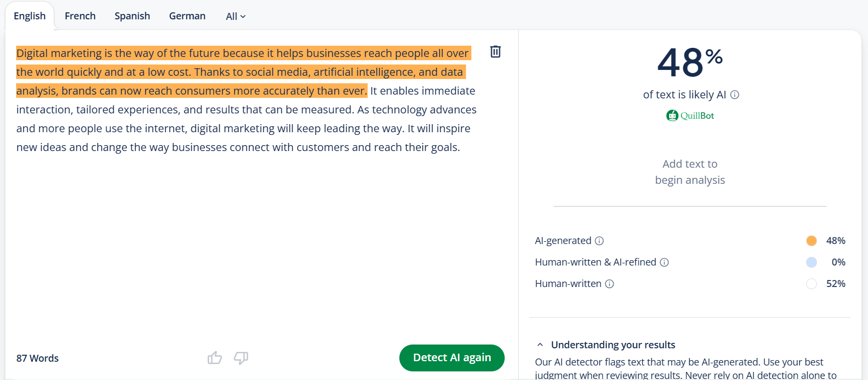The height and width of the screenshot is (380, 868).
Task: Open info tooltip beside Human-written label
Action: pos(609,284)
